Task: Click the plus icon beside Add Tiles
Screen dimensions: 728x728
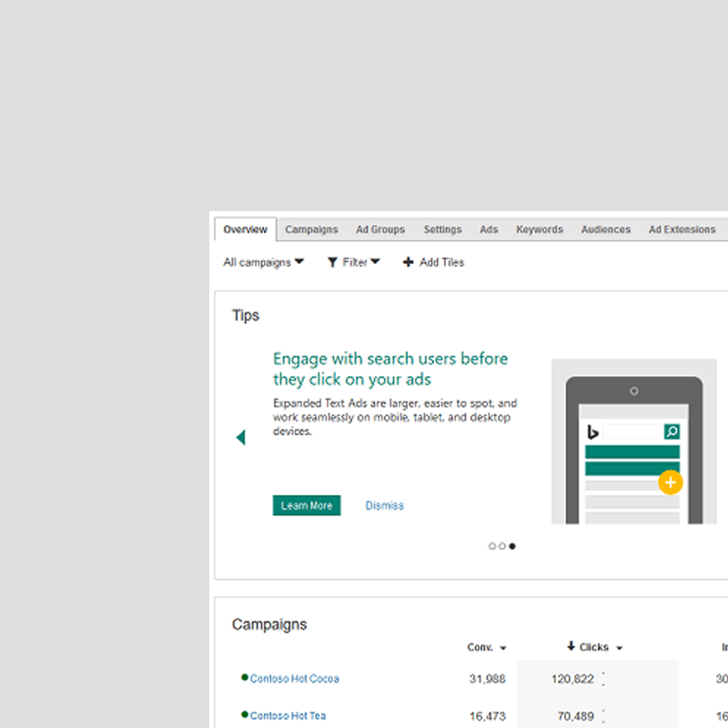Action: [408, 262]
